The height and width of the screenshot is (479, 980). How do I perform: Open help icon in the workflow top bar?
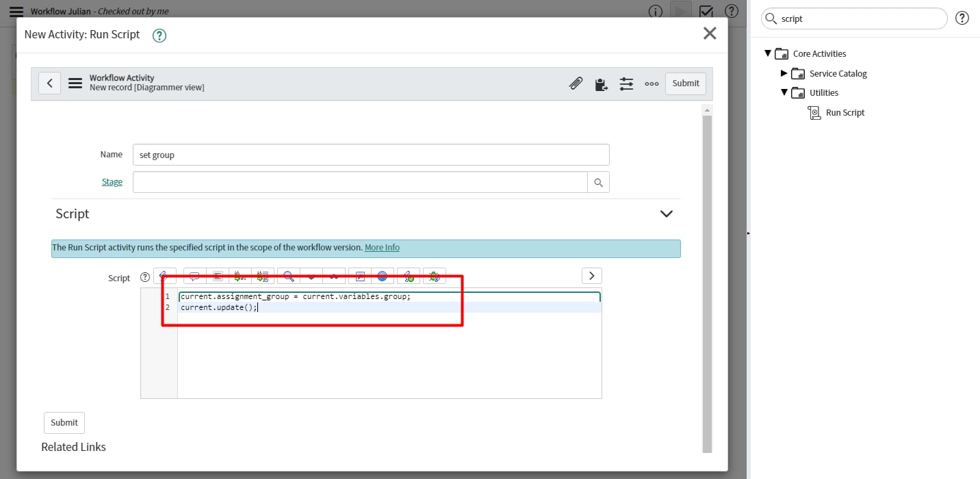(732, 12)
